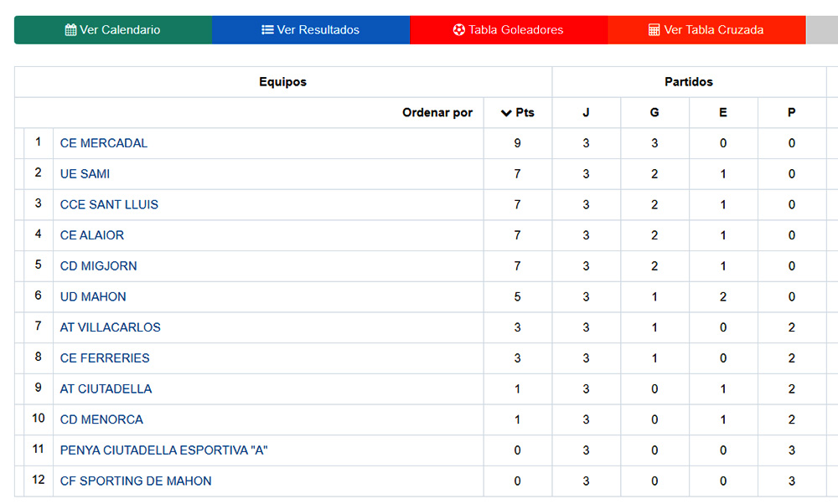Select CF SPORTING DE MAHON
838x504 pixels.
point(134,481)
